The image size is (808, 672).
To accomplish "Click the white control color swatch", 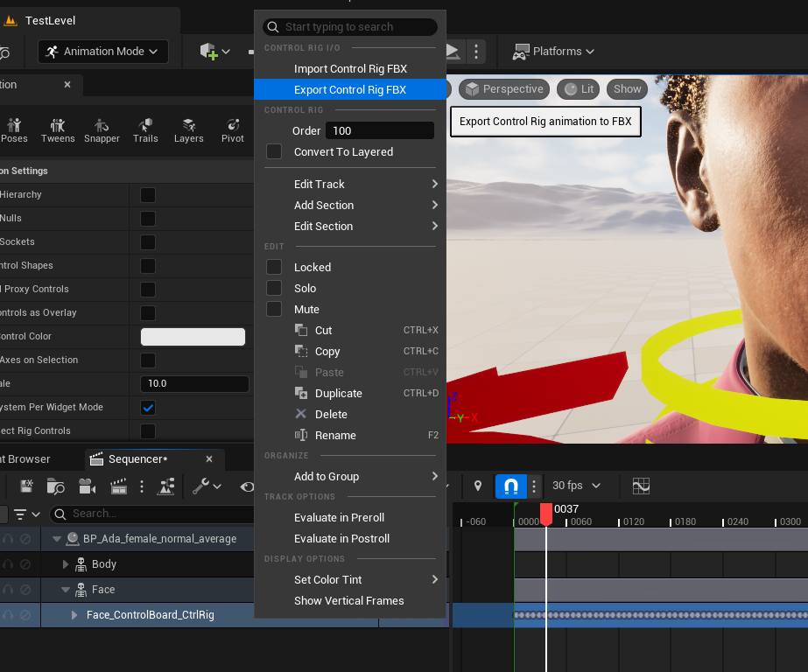I will click(x=193, y=337).
